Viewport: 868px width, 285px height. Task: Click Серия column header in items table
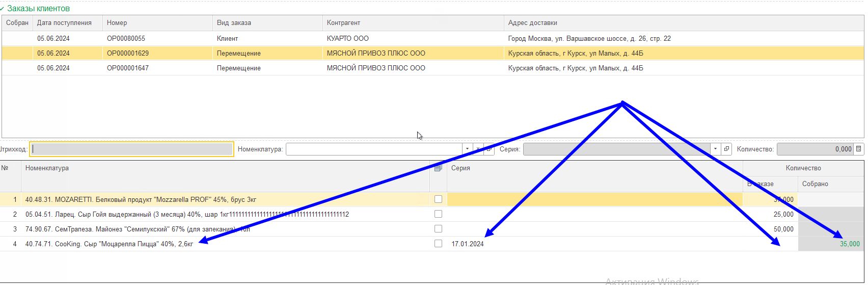click(594, 176)
